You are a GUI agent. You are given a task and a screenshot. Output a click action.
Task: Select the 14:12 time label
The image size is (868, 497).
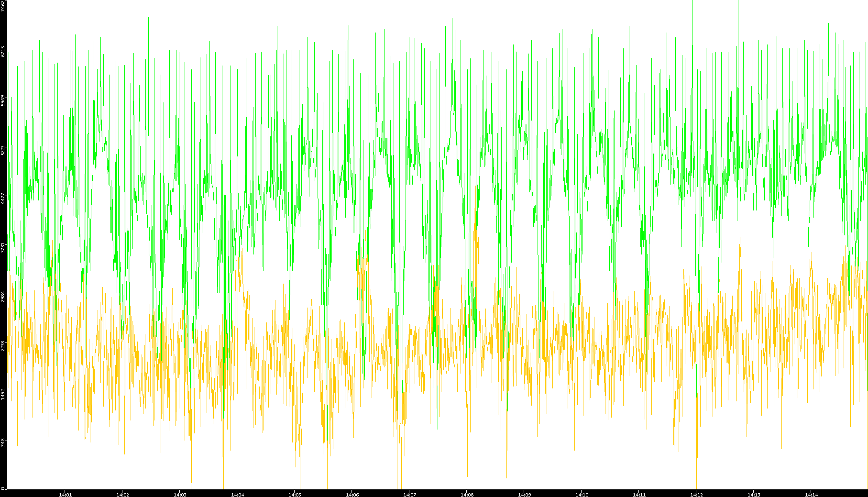696,494
